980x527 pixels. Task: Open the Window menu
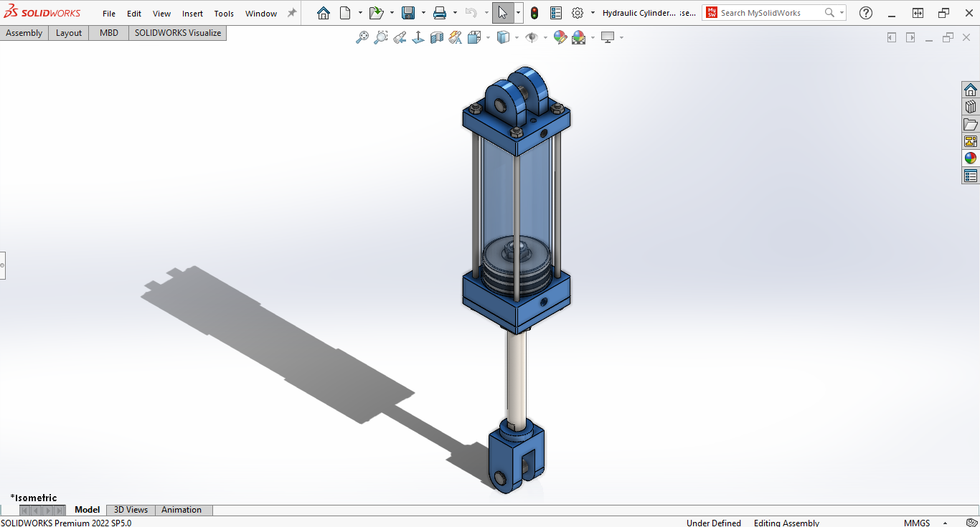click(x=261, y=14)
